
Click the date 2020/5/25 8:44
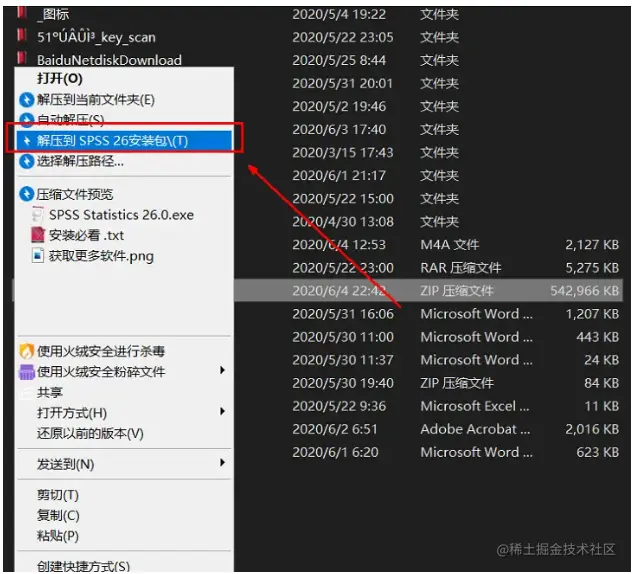coord(339,60)
